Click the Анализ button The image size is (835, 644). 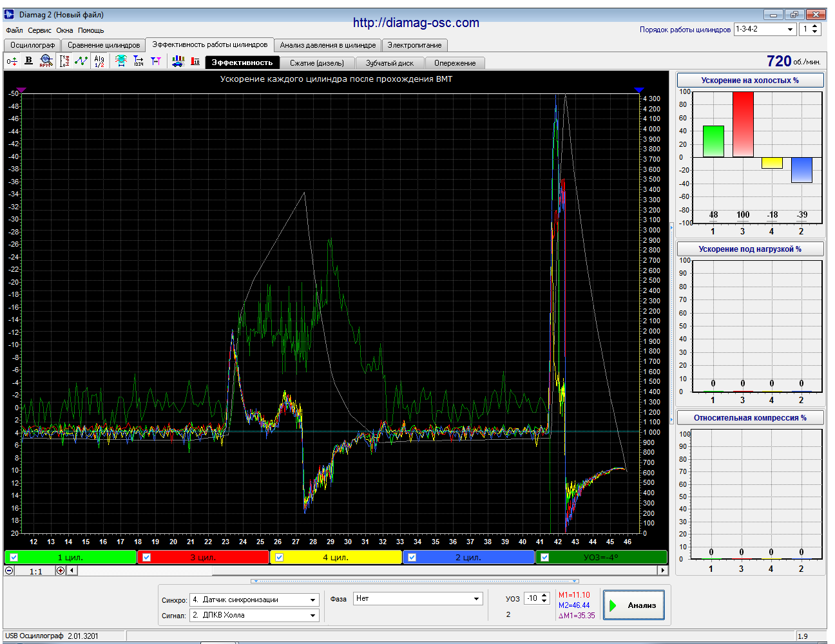coord(634,605)
